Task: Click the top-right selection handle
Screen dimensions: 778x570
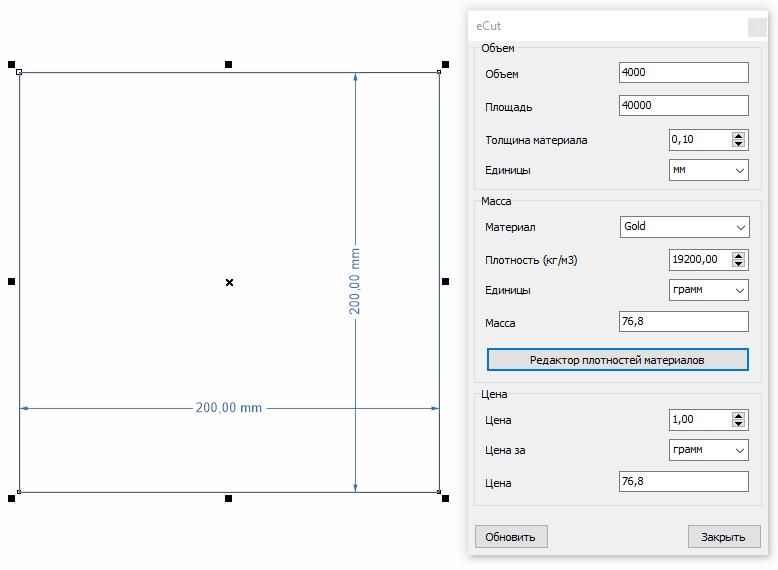Action: pos(446,64)
